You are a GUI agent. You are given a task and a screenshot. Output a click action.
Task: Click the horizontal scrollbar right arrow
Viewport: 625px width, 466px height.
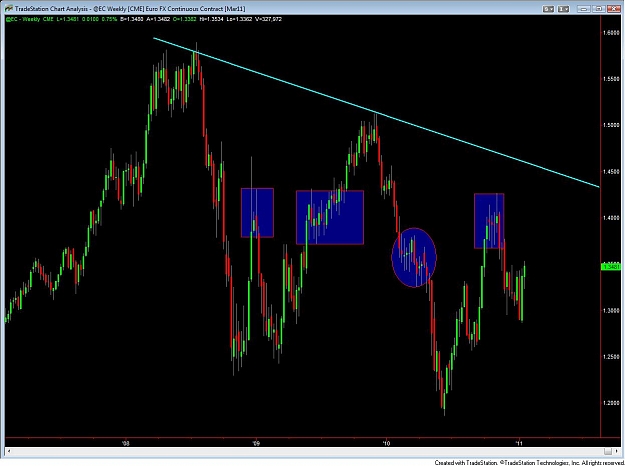pos(617,451)
